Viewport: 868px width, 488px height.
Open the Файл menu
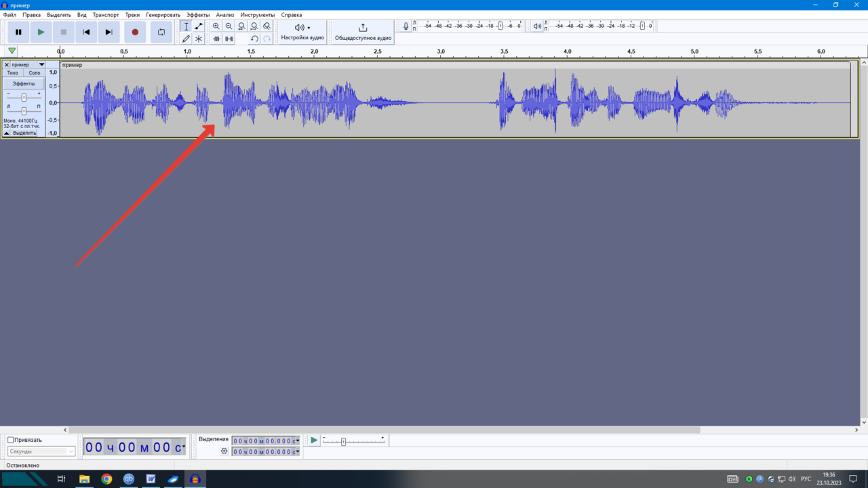9,14
